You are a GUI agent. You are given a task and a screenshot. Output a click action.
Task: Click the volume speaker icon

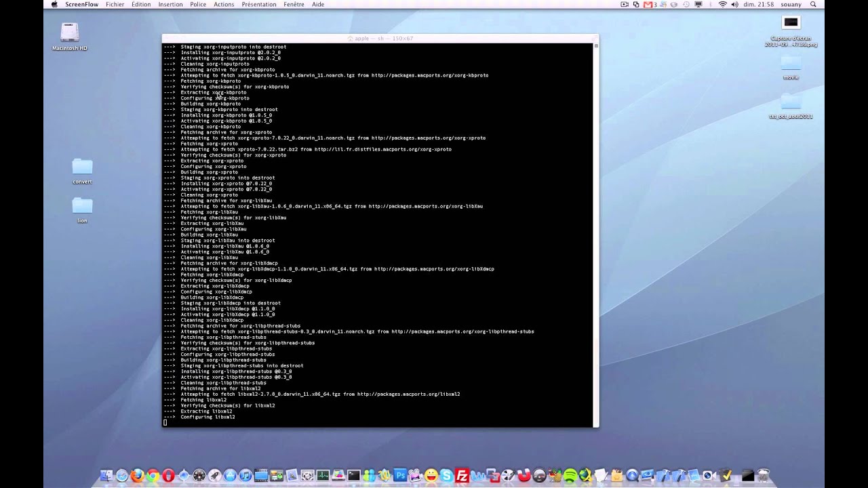pos(734,4)
